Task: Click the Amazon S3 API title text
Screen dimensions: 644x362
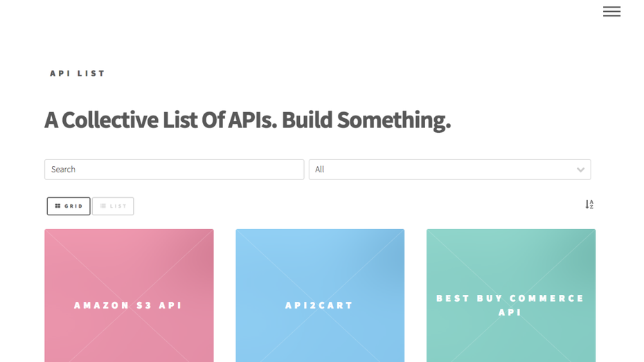Action: tap(129, 305)
